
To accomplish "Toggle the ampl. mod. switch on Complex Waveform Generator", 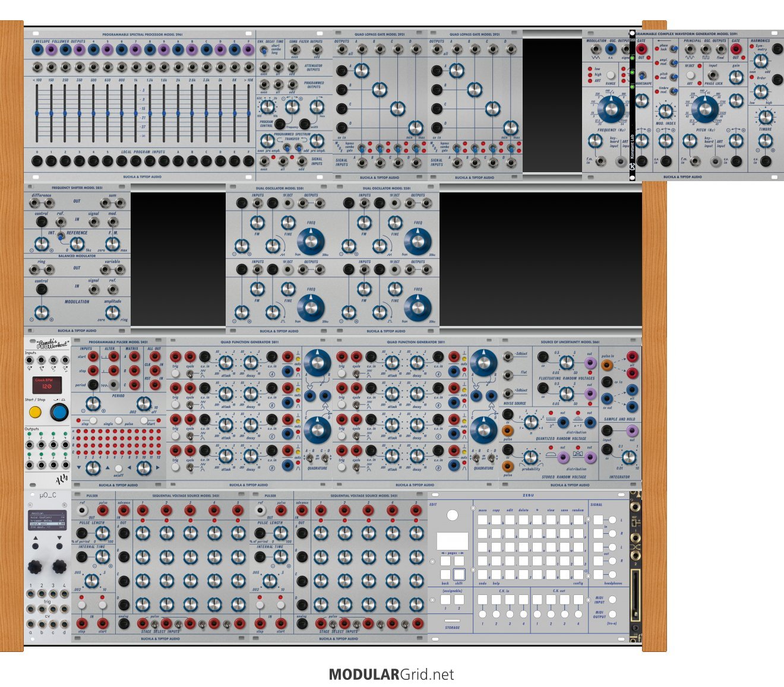I will pyautogui.click(x=674, y=63).
